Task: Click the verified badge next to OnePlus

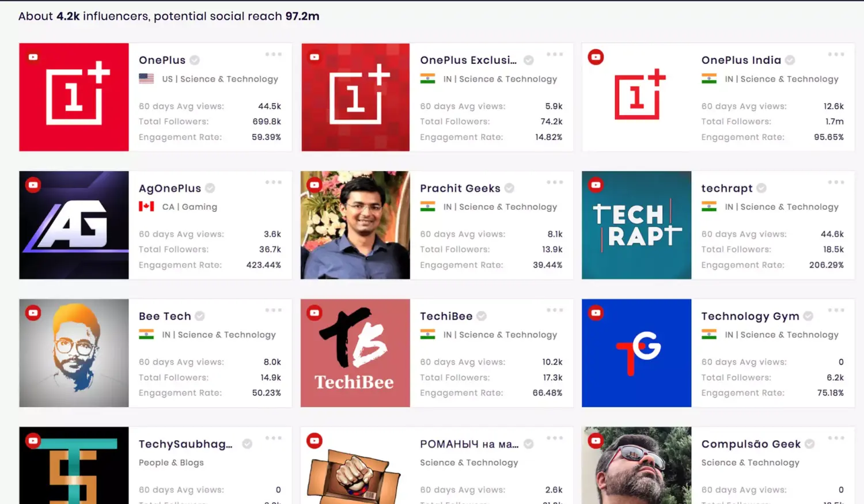Action: 195,60
